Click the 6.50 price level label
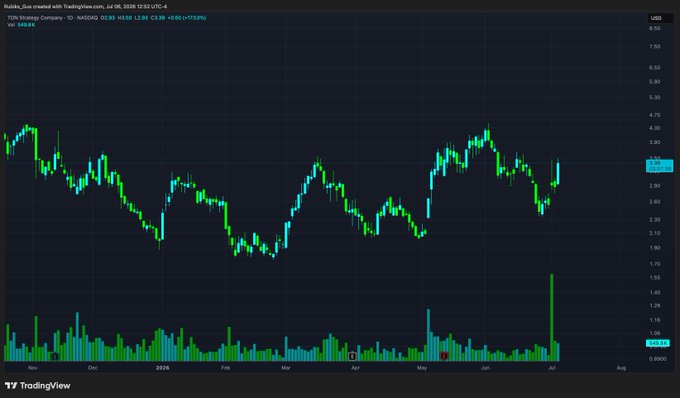This screenshot has height=398, width=680. tap(654, 68)
